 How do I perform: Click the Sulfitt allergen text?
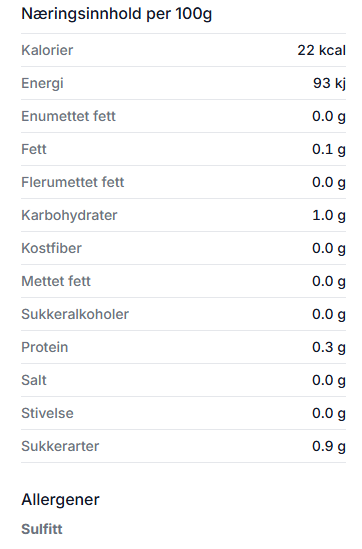[42, 529]
